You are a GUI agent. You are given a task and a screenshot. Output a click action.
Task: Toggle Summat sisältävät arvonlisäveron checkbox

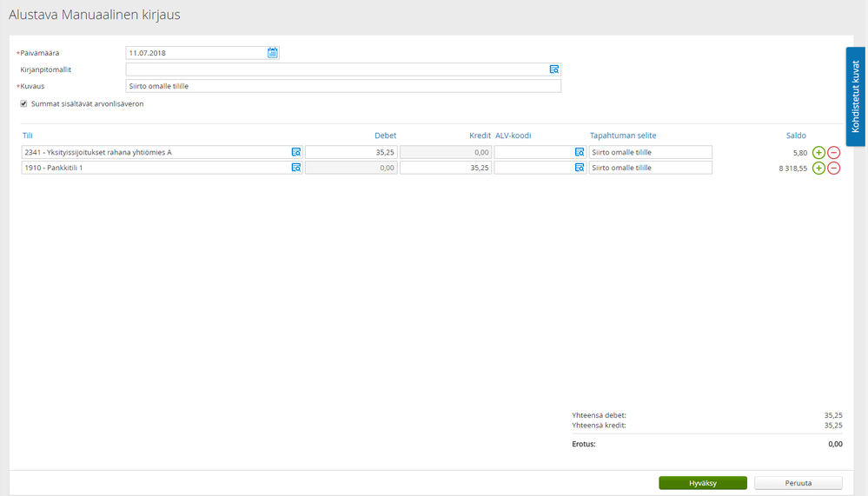pyautogui.click(x=23, y=103)
